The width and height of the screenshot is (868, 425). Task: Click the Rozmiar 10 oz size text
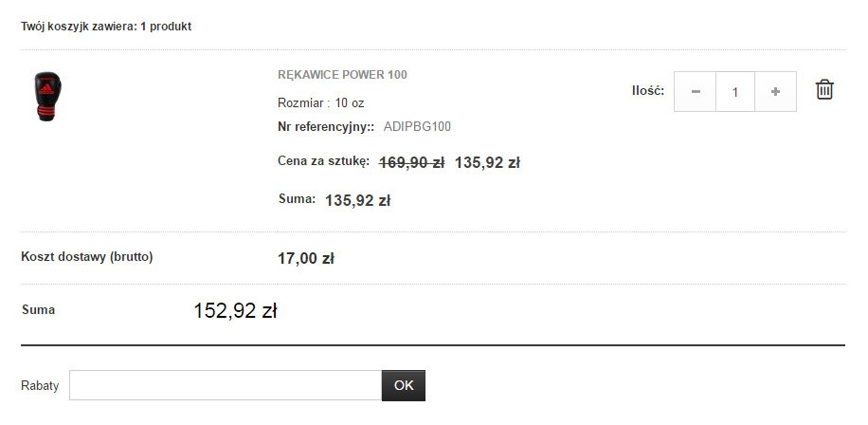pos(321,102)
